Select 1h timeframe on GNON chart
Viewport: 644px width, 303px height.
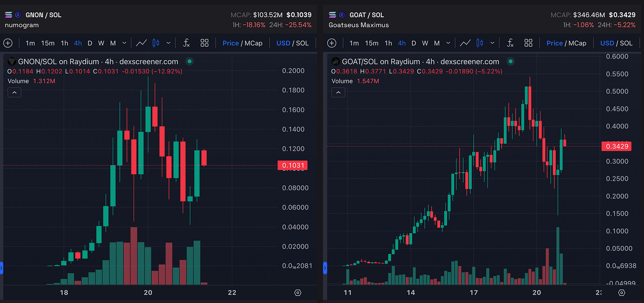coord(65,43)
